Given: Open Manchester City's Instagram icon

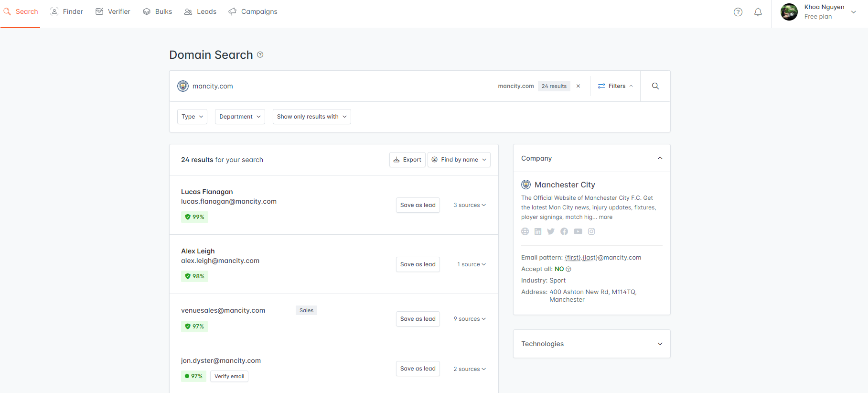Looking at the screenshot, I should 591,231.
